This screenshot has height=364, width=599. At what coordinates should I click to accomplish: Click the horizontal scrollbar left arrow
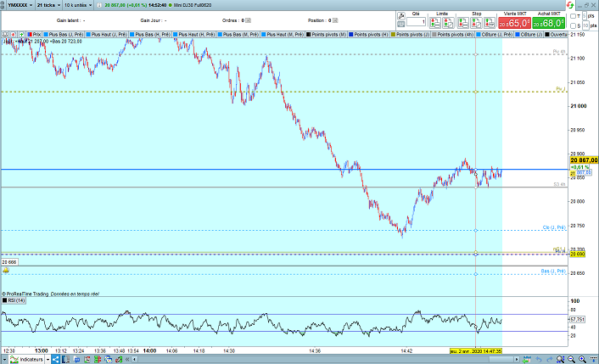134,360
